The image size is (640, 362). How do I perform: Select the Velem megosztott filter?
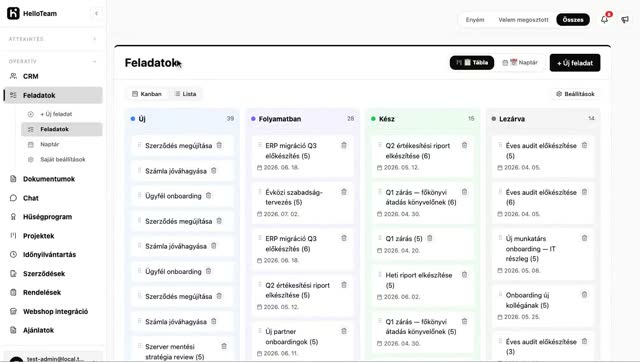tap(523, 20)
